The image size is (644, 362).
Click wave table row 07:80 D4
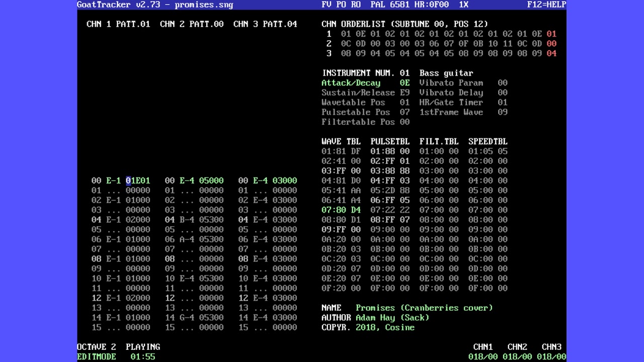(341, 210)
